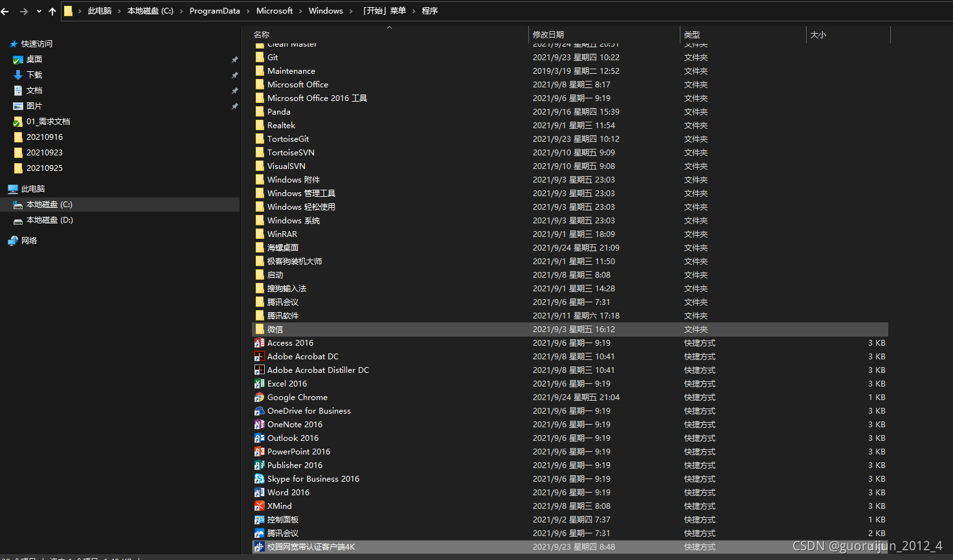
Task: Select the 启动 folder name
Action: pos(275,275)
